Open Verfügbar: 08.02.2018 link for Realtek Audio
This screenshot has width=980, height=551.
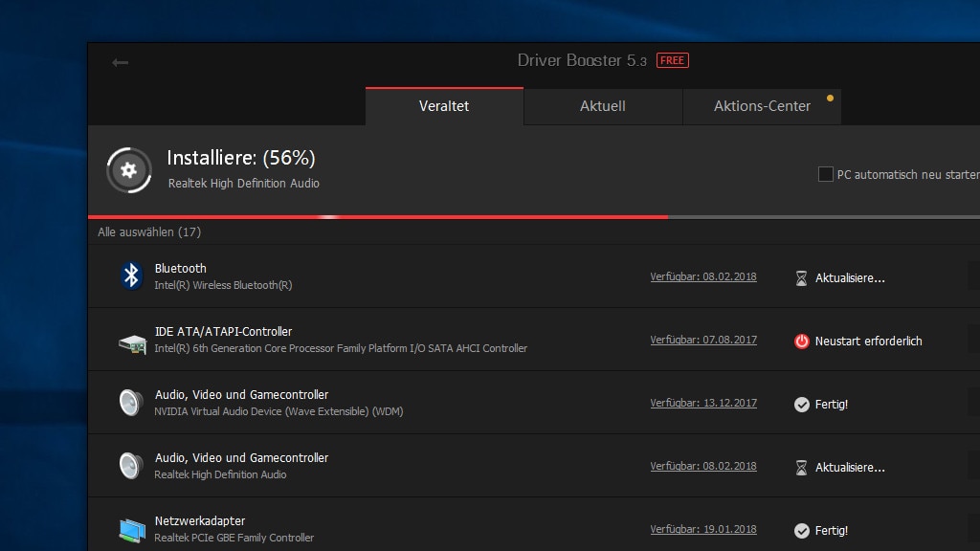tap(703, 466)
